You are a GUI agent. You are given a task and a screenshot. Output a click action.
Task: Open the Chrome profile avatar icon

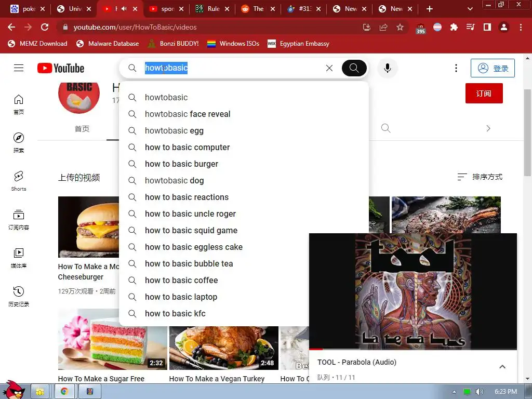pos(504,27)
